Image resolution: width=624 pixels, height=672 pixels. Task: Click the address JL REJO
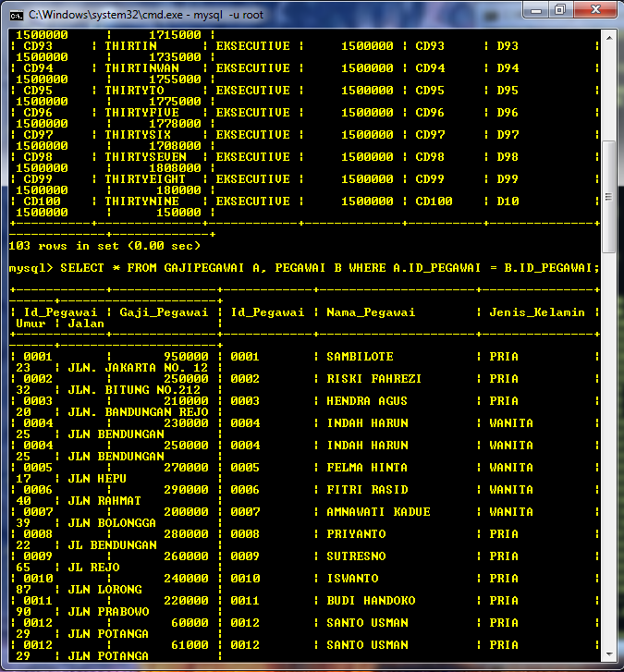94,568
